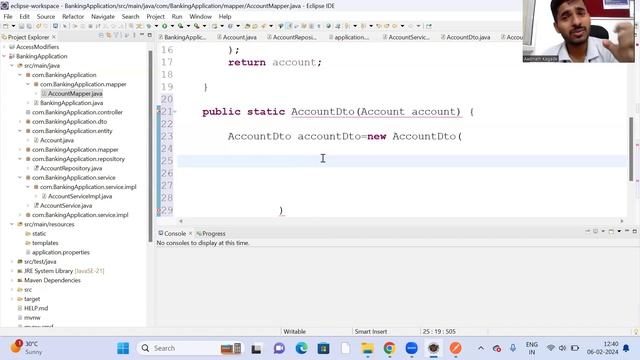The image size is (640, 360).
Task: Maximize the Project Explorer view
Action: pos(149,36)
